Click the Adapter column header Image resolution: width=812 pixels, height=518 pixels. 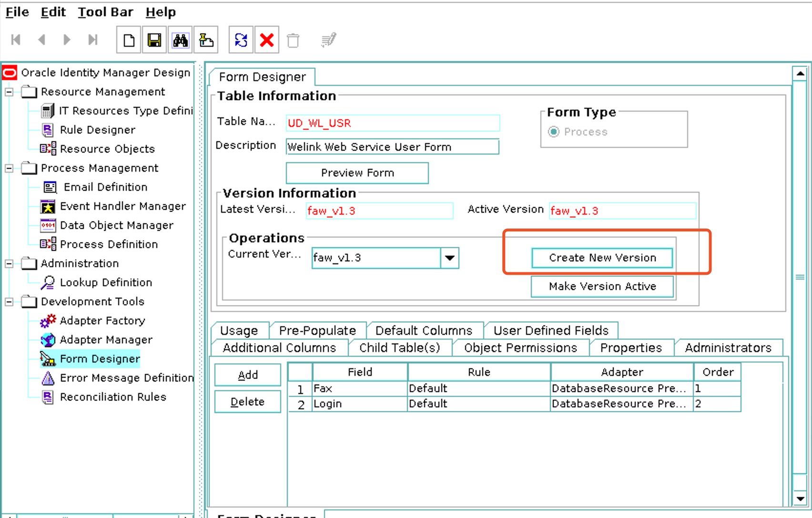point(622,372)
